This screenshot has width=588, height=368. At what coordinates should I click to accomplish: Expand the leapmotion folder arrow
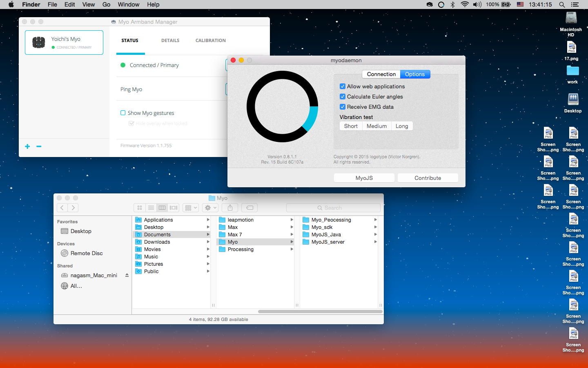click(x=292, y=220)
